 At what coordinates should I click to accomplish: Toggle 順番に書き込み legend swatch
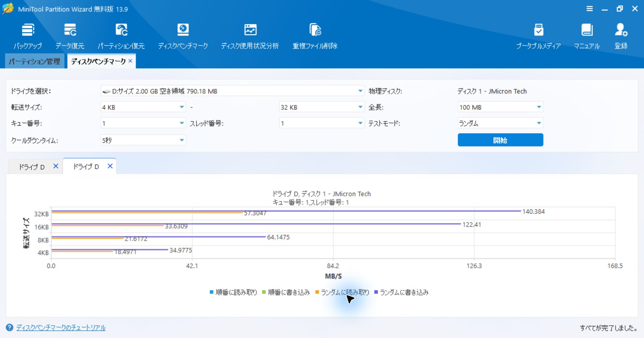[264, 292]
